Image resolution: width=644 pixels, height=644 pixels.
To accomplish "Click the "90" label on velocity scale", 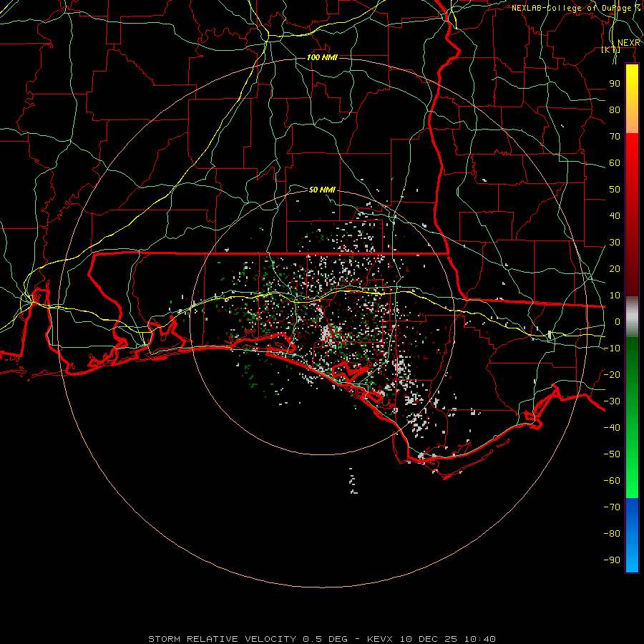I will 615,84.
